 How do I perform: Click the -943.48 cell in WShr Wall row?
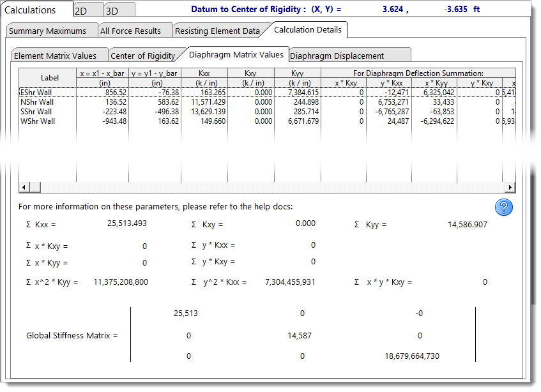102,121
